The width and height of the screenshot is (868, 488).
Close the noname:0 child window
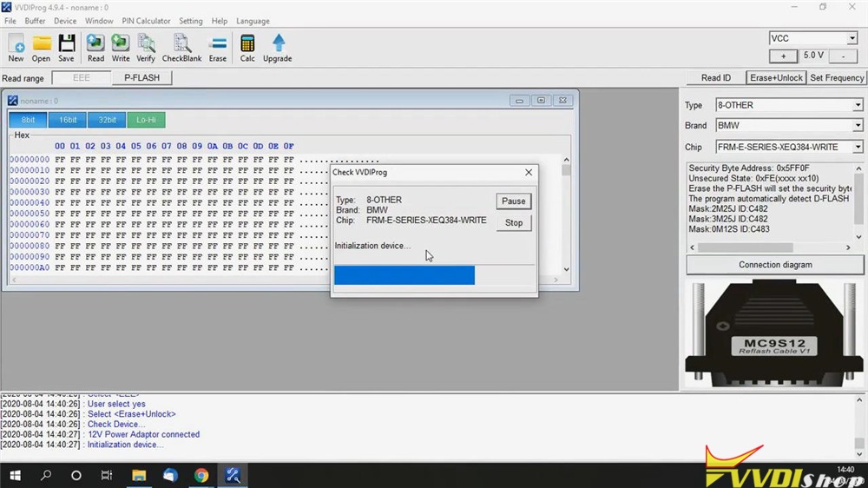pos(562,100)
